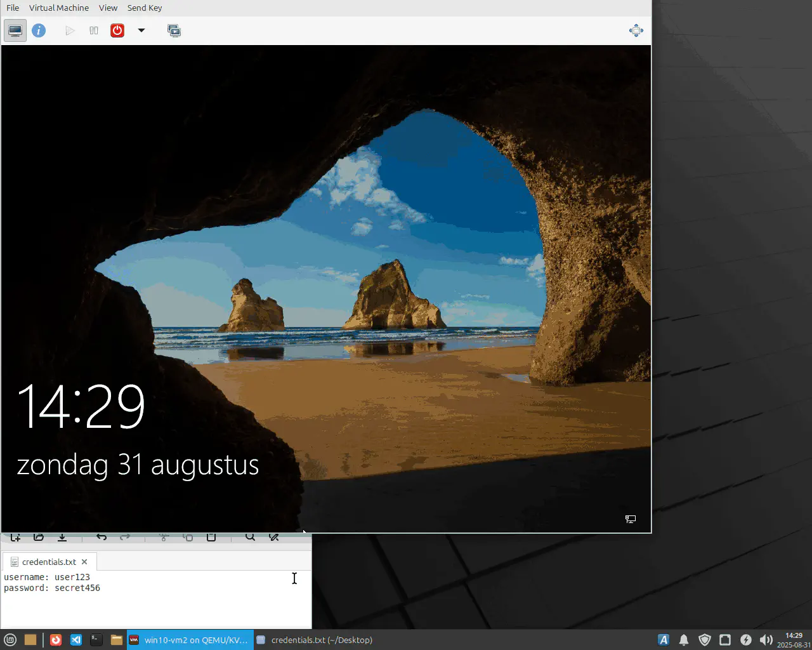Toggle fullscreen mode for VM viewer
Image resolution: width=812 pixels, height=650 pixels.
[636, 30]
